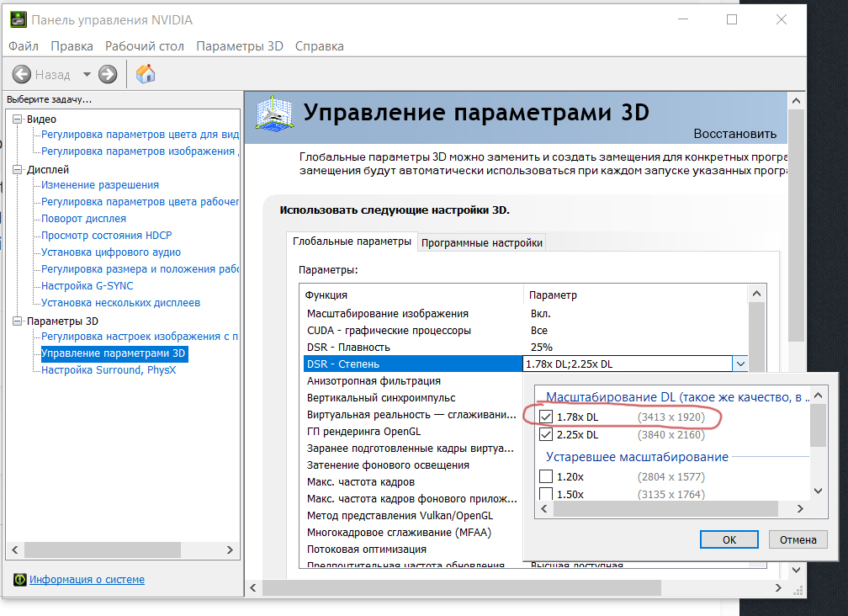The width and height of the screenshot is (848, 616).
Task: Select Управление параметрами 3D tree item
Action: click(x=114, y=353)
